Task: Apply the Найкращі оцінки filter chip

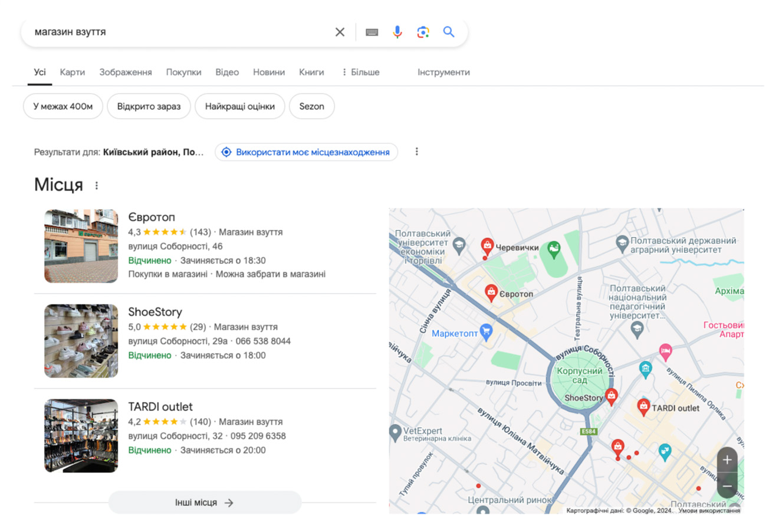Action: pyautogui.click(x=240, y=106)
